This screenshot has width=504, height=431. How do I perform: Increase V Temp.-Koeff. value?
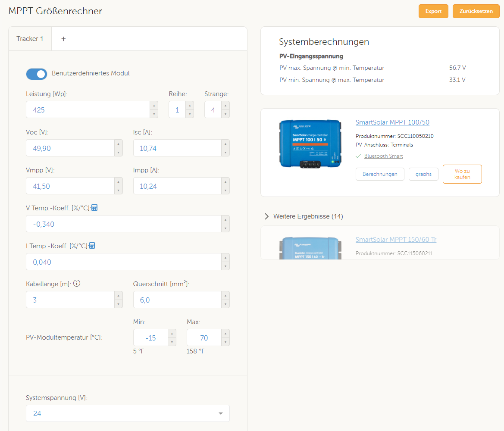click(x=225, y=219)
